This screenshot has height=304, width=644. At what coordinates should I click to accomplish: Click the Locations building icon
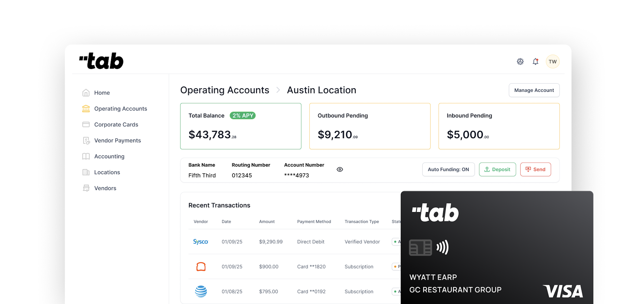point(86,172)
